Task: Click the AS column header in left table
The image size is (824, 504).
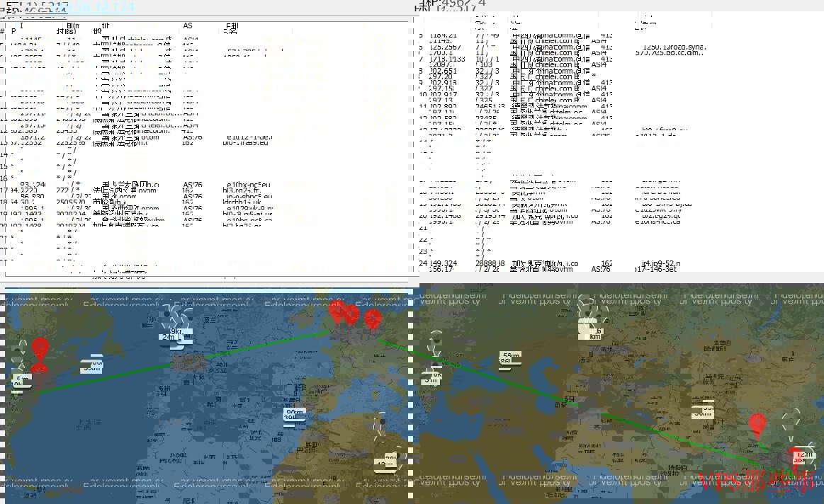Action: click(187, 25)
